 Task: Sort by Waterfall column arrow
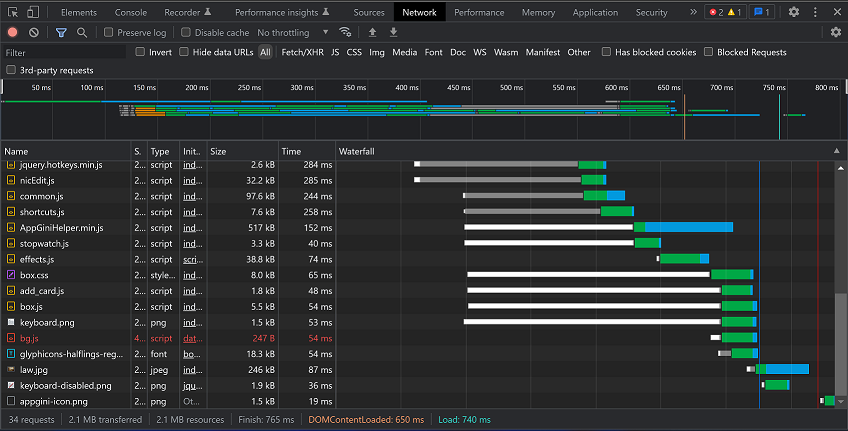[x=837, y=151]
